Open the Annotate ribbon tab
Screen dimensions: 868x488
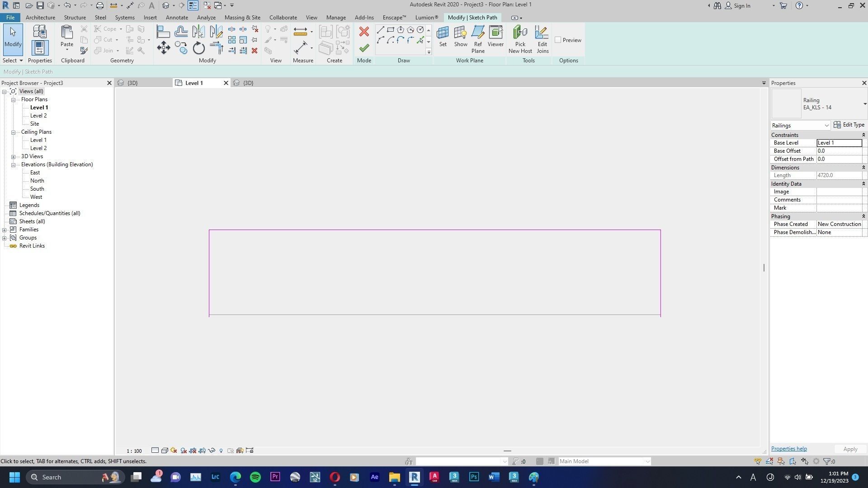(177, 18)
